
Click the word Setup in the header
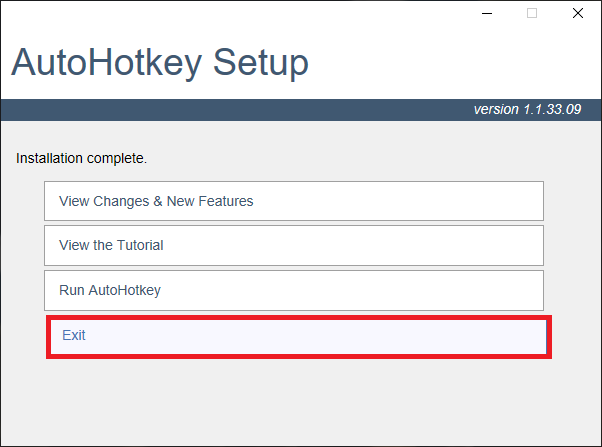pos(261,63)
